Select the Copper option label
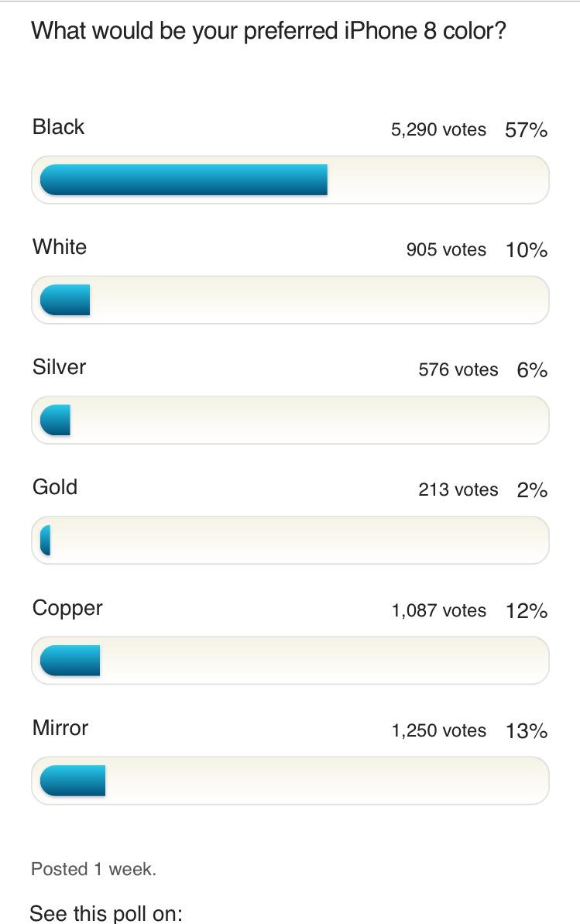580x924 pixels. coord(67,608)
